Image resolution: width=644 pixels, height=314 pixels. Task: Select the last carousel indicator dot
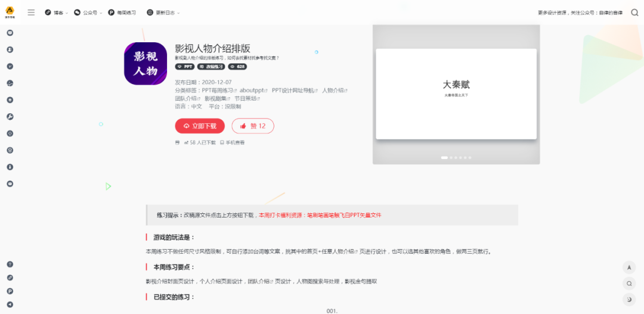pos(470,158)
